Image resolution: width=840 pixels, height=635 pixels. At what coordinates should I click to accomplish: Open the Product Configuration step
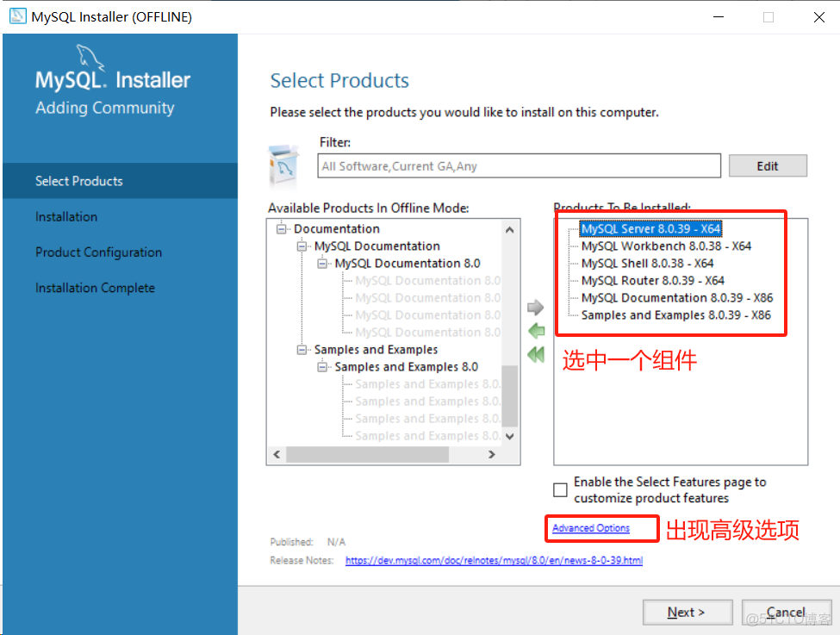[98, 252]
